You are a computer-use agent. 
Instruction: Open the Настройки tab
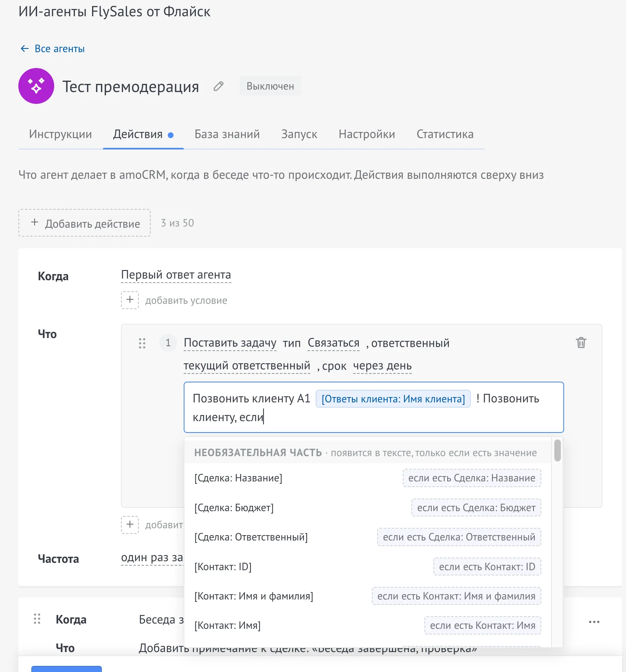coord(367,134)
